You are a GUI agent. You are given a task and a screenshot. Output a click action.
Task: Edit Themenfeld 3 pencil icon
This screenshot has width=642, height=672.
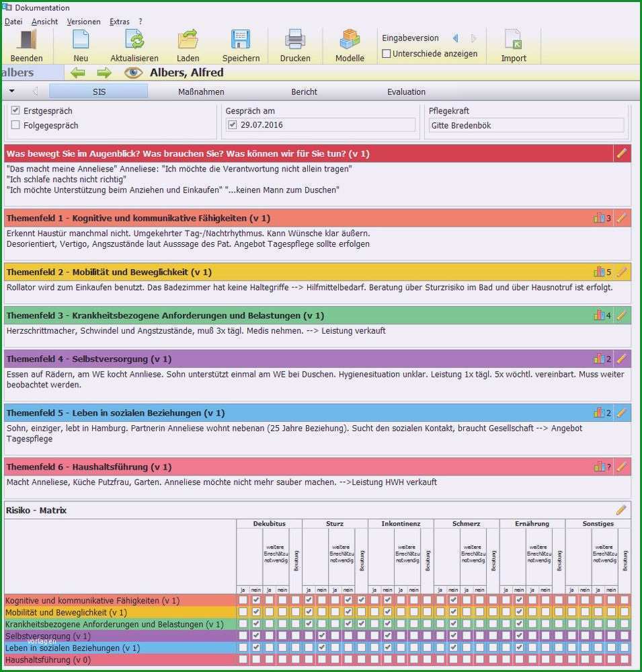[621, 315]
